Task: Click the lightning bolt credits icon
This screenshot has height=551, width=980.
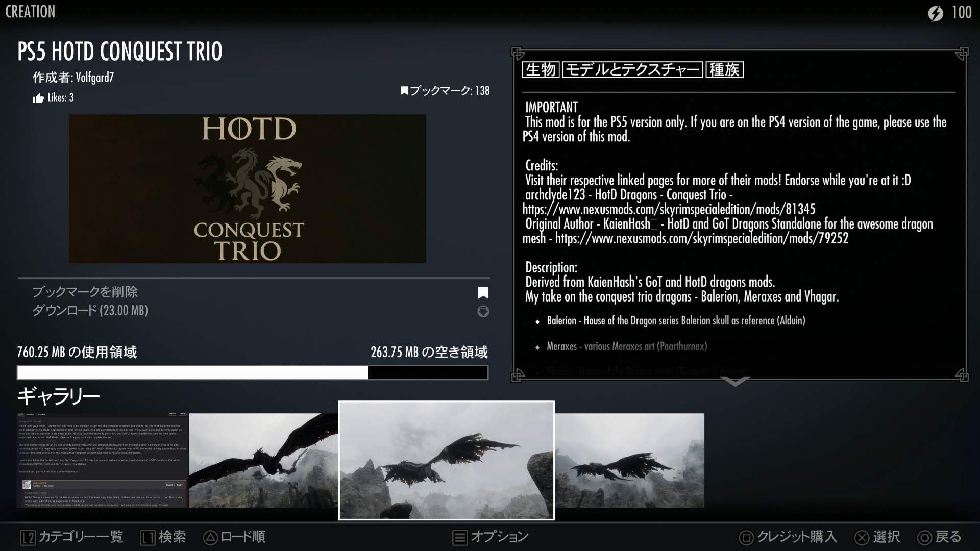Action: 935,13
